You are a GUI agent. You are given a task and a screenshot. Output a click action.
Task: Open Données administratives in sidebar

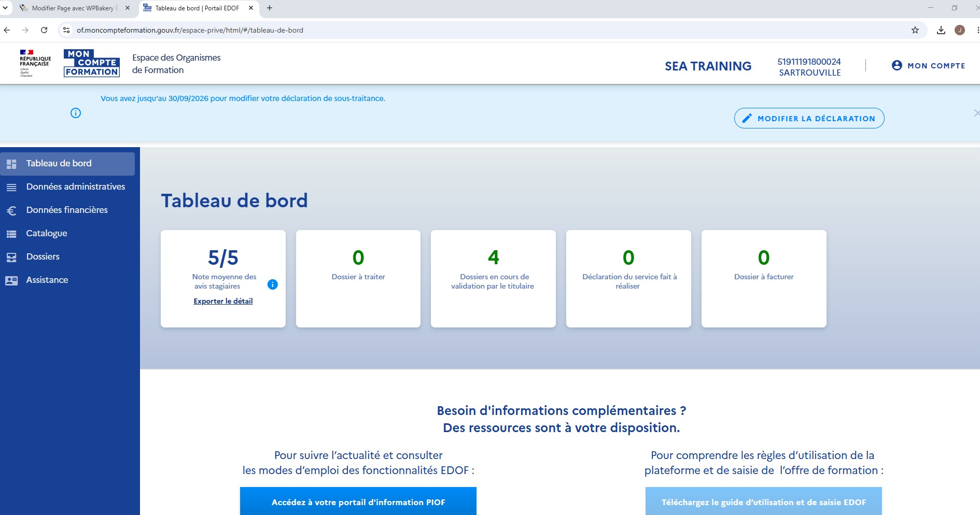[76, 187]
